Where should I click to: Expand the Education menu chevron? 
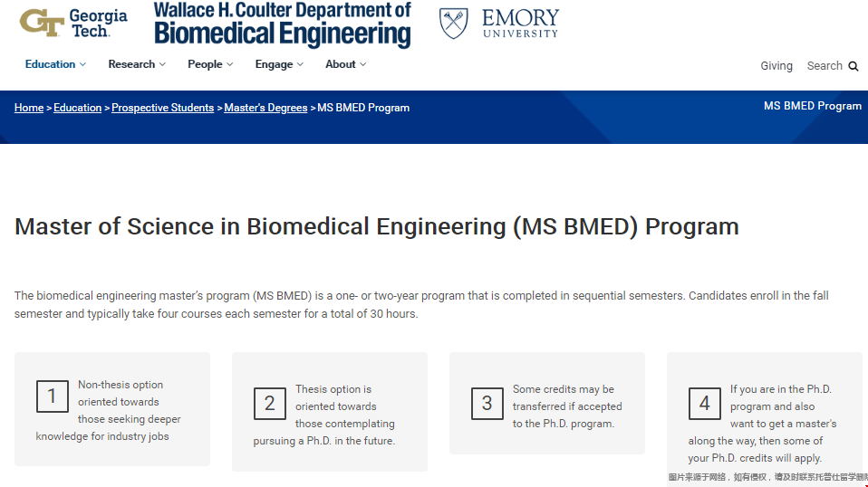pyautogui.click(x=83, y=64)
